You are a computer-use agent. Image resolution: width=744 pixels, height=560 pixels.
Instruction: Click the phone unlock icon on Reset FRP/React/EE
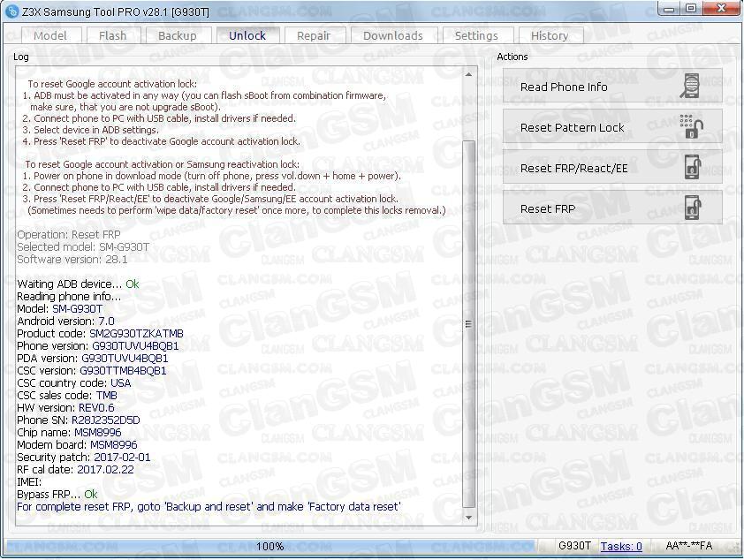[693, 168]
